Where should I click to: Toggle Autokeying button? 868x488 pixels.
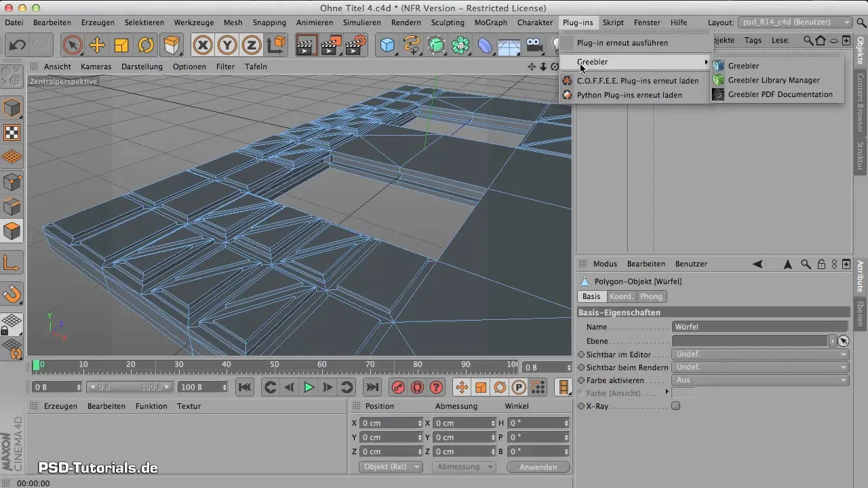point(417,387)
